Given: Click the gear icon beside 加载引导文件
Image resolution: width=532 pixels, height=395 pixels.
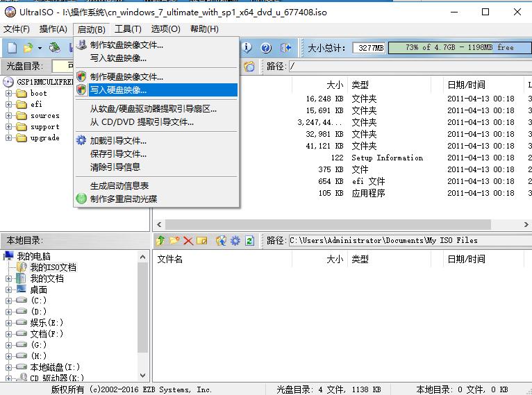Looking at the screenshot, I should click(81, 140).
